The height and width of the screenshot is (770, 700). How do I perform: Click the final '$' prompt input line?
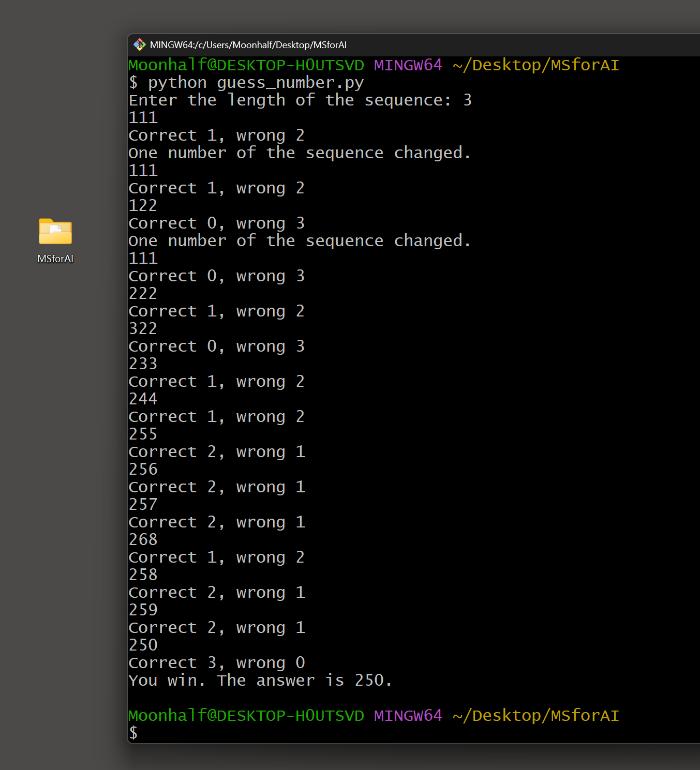point(133,733)
